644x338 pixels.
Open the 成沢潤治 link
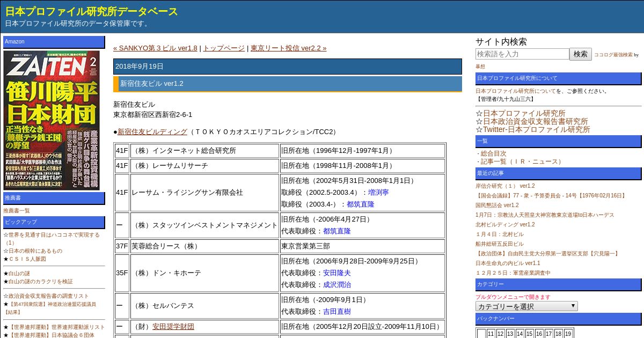336,284
